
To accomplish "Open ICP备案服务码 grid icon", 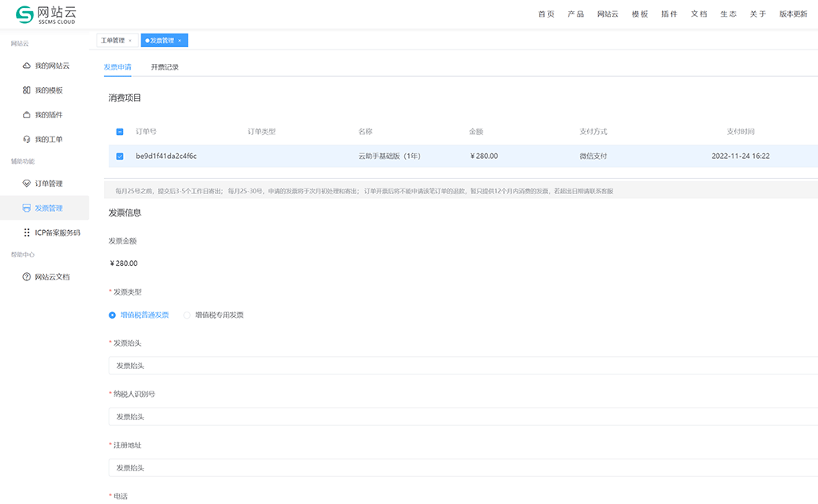I will pyautogui.click(x=26, y=232).
